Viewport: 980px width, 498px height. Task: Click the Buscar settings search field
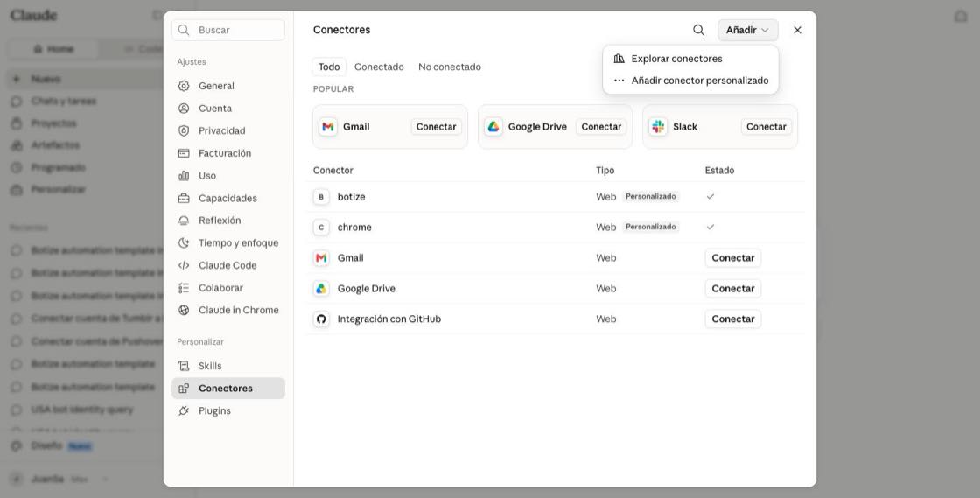pos(228,30)
